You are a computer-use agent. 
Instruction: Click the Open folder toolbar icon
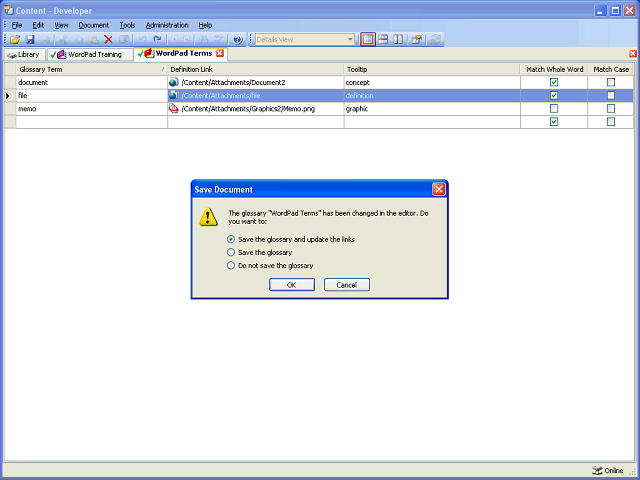[15, 40]
